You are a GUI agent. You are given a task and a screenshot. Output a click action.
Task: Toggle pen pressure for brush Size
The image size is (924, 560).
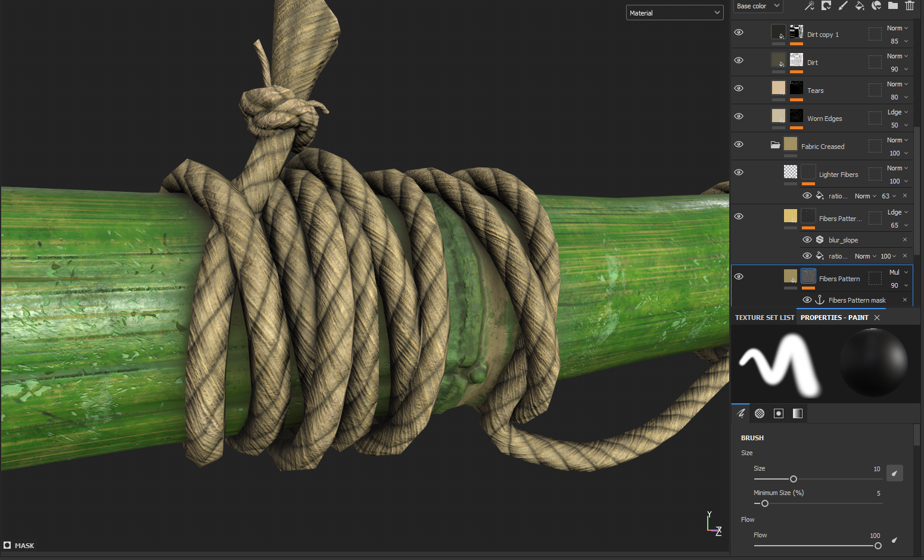coord(894,473)
